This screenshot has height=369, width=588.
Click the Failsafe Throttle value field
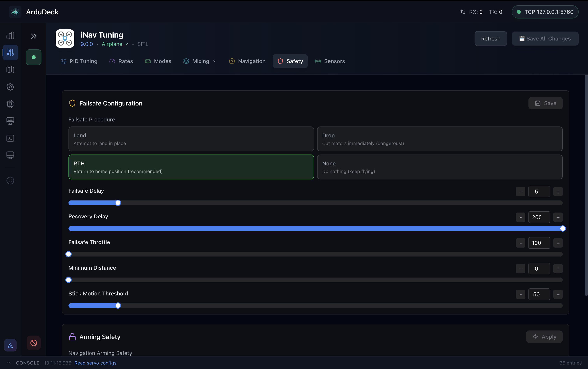(539, 243)
